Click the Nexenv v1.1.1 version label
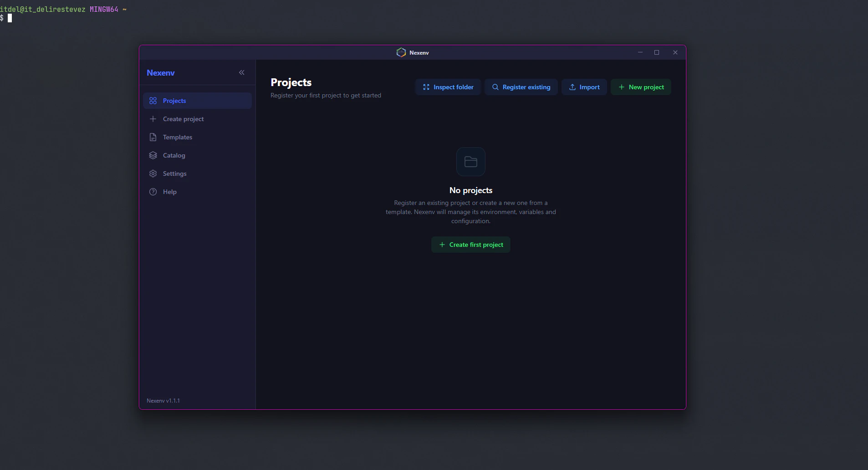The height and width of the screenshot is (470, 868). click(x=163, y=401)
